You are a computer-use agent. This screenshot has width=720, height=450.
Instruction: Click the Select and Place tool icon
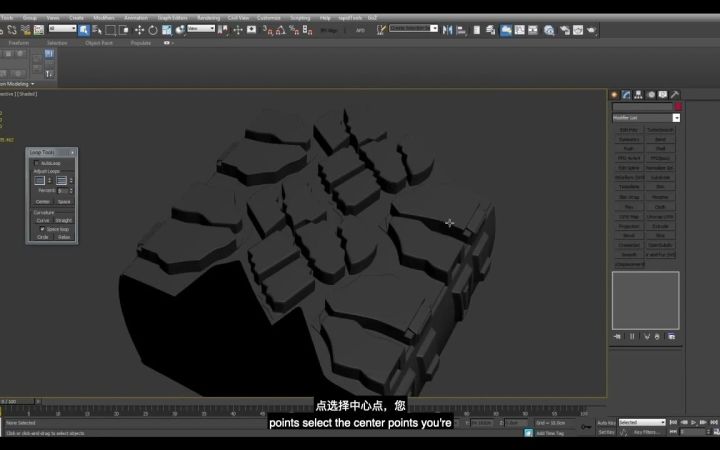click(x=180, y=30)
